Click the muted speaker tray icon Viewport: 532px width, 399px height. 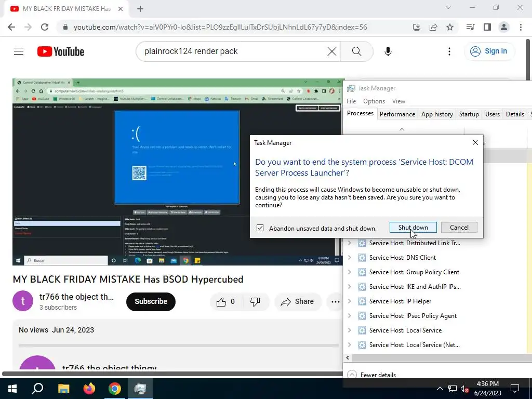(x=465, y=389)
